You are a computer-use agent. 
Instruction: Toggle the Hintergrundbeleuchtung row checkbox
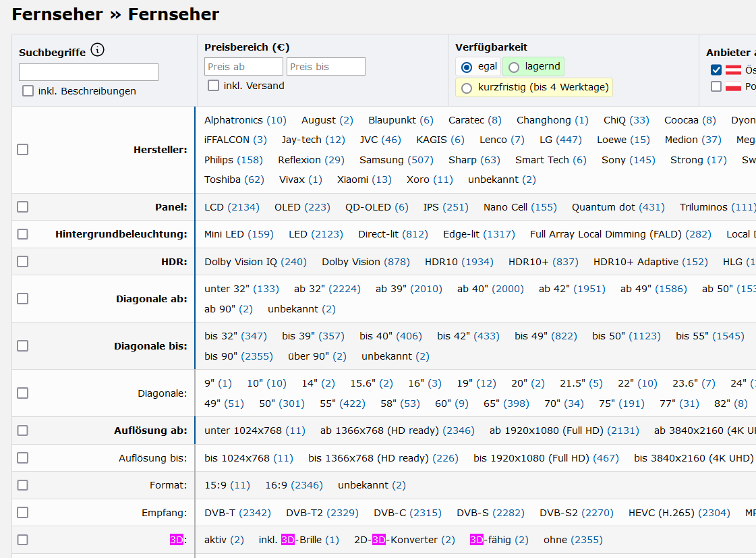coord(23,234)
